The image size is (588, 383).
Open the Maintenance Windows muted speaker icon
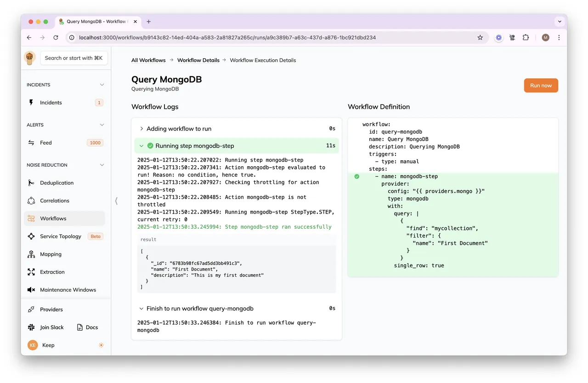coord(31,290)
